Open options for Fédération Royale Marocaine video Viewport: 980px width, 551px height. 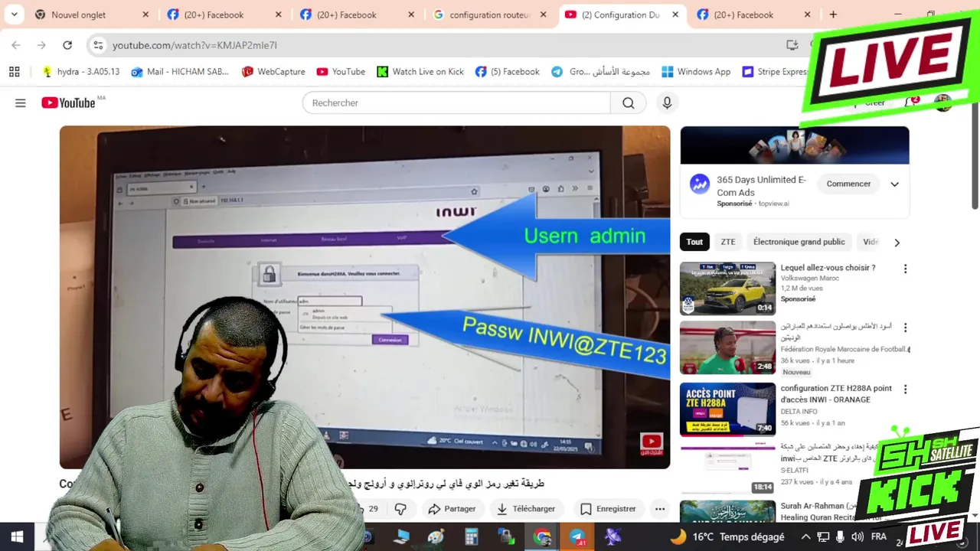click(x=905, y=328)
